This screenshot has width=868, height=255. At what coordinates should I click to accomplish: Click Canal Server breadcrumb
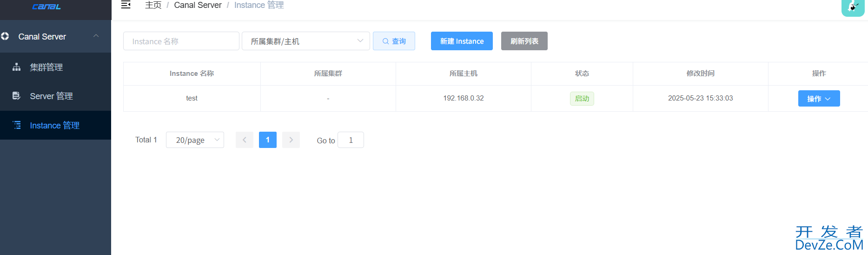(x=198, y=5)
